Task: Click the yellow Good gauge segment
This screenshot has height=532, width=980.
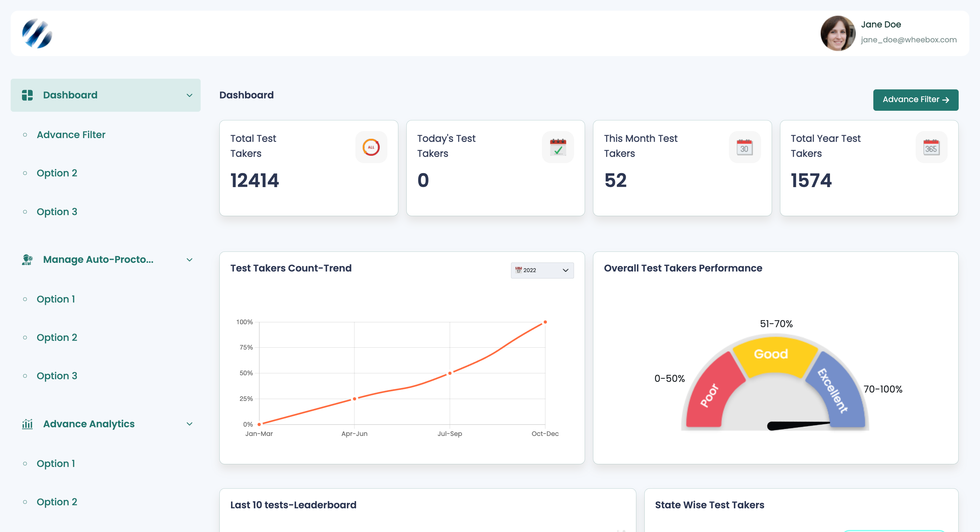Action: (x=773, y=356)
